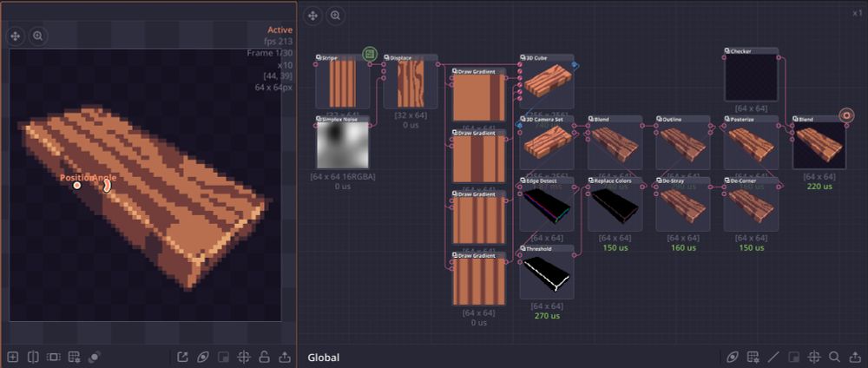
Task: Center the graph view with the crosshair icon
Action: tap(814, 357)
